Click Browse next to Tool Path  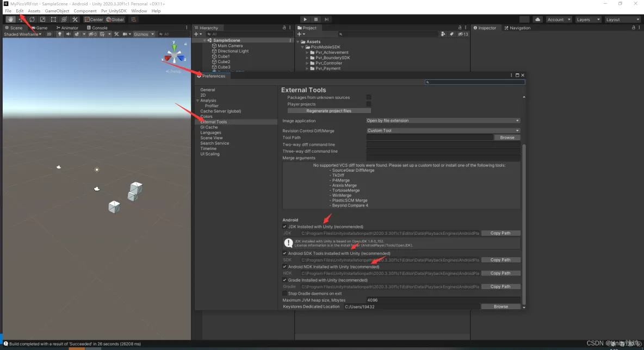click(507, 137)
